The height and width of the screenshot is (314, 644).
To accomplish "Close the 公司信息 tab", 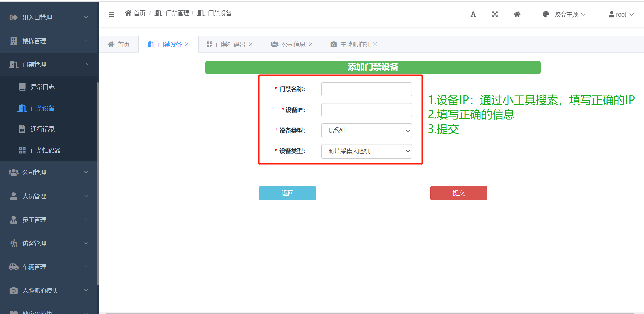I will (311, 44).
